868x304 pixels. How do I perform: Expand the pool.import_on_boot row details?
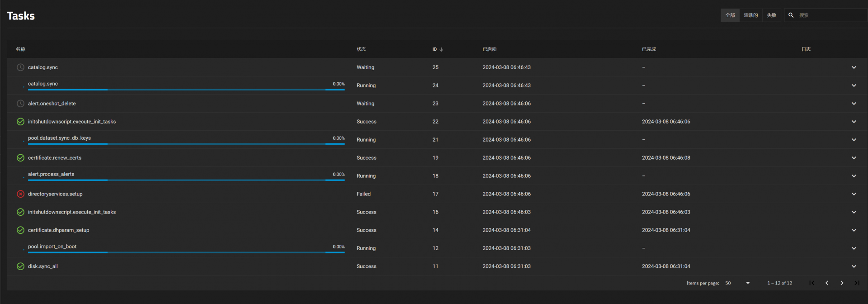point(854,248)
